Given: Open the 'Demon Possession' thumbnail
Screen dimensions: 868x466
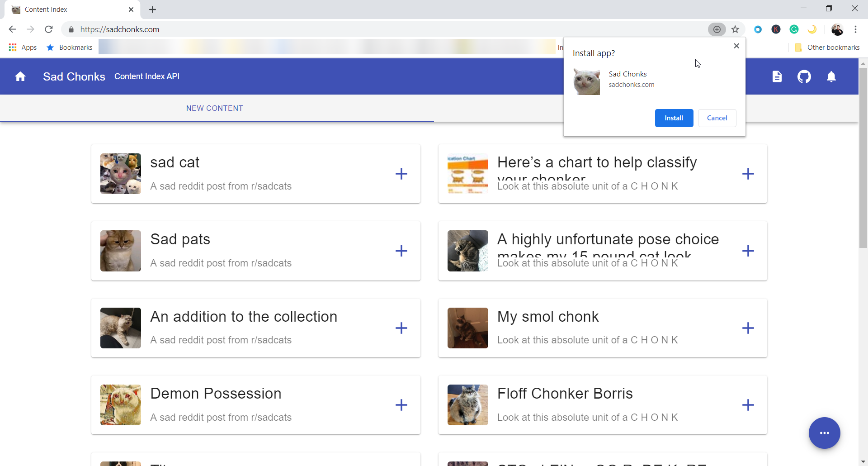Looking at the screenshot, I should click(121, 405).
